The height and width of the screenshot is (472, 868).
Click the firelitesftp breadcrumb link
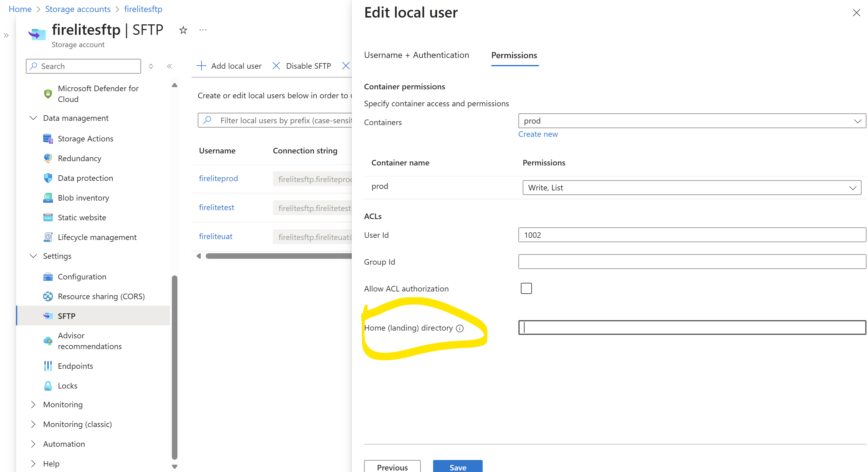143,9
